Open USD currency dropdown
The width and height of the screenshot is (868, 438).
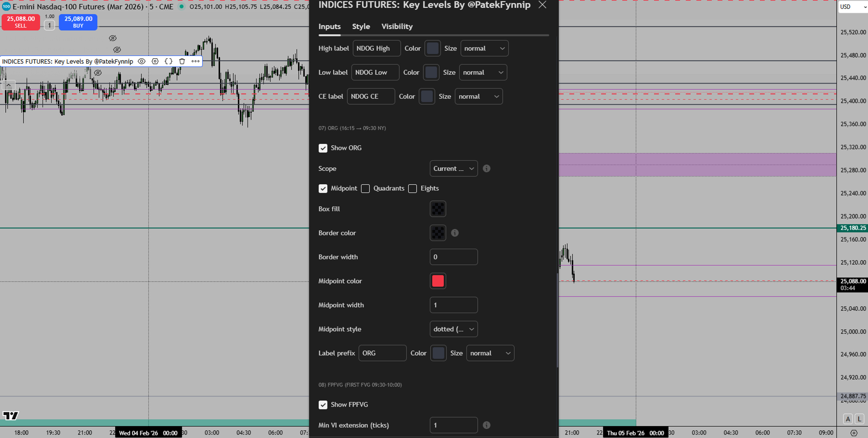coord(853,7)
